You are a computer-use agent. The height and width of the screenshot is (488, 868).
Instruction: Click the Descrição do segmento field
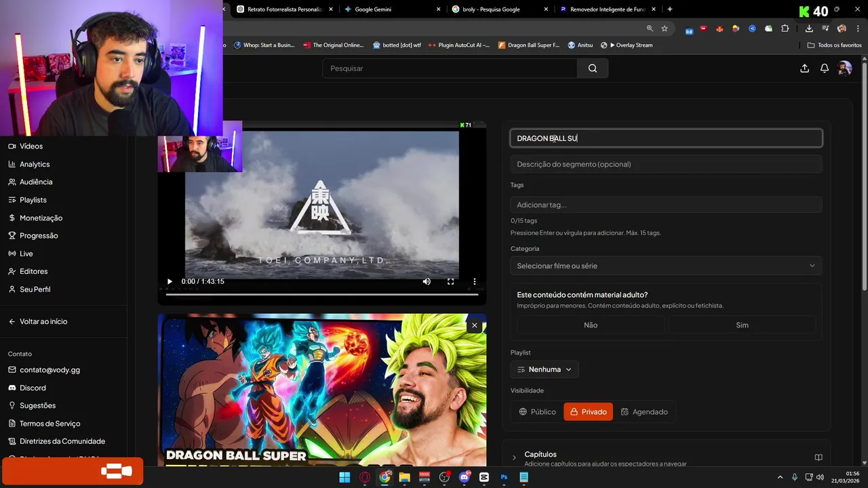666,164
